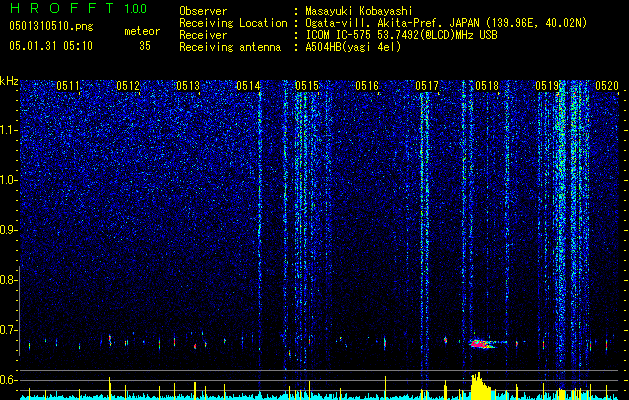Click the word meteor above the count

(x=142, y=31)
